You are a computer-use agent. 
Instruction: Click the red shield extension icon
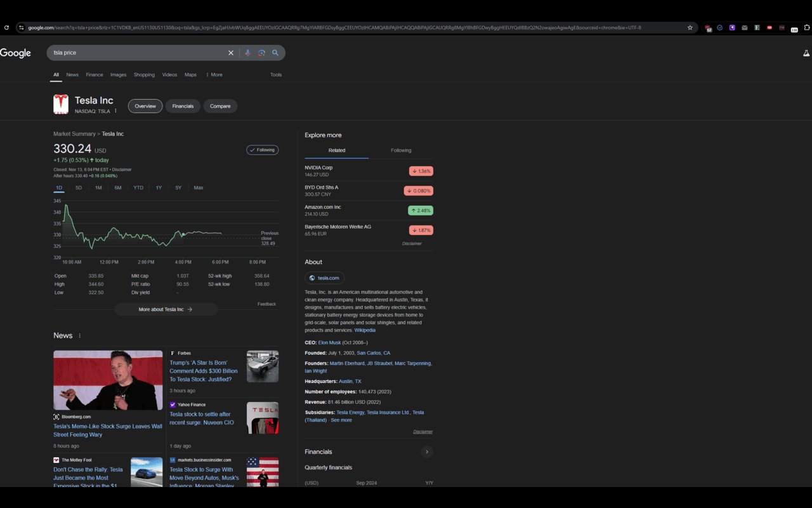tap(708, 28)
